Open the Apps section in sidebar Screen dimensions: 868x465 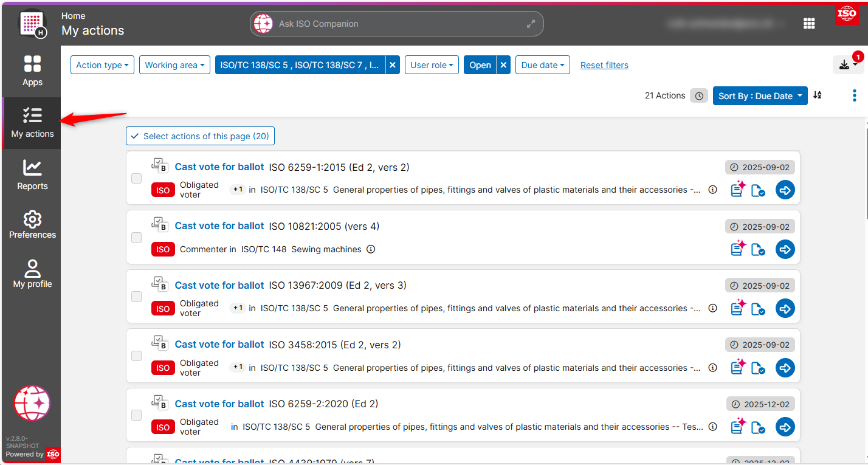coord(32,71)
